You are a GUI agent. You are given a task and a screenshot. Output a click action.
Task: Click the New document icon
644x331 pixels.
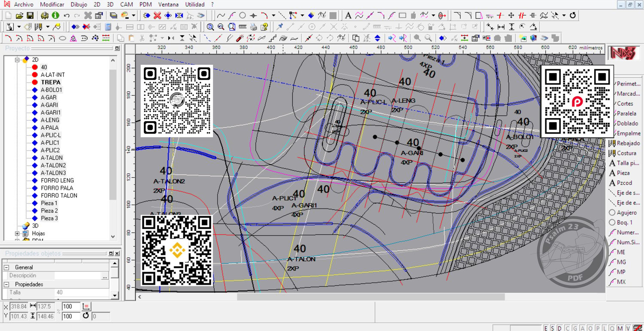point(9,15)
